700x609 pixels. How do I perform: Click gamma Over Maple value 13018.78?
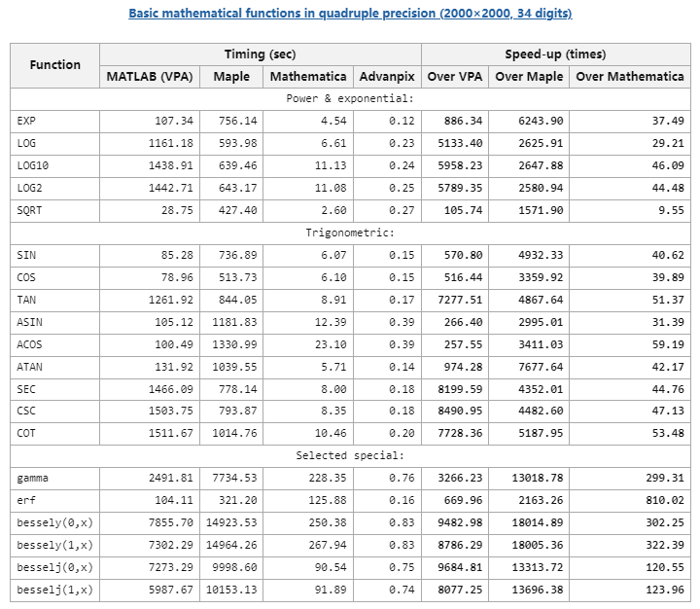click(538, 478)
